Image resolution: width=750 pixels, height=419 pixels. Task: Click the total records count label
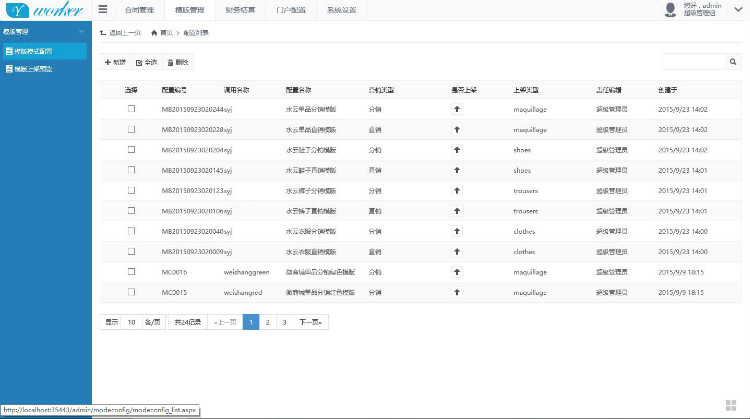click(188, 322)
